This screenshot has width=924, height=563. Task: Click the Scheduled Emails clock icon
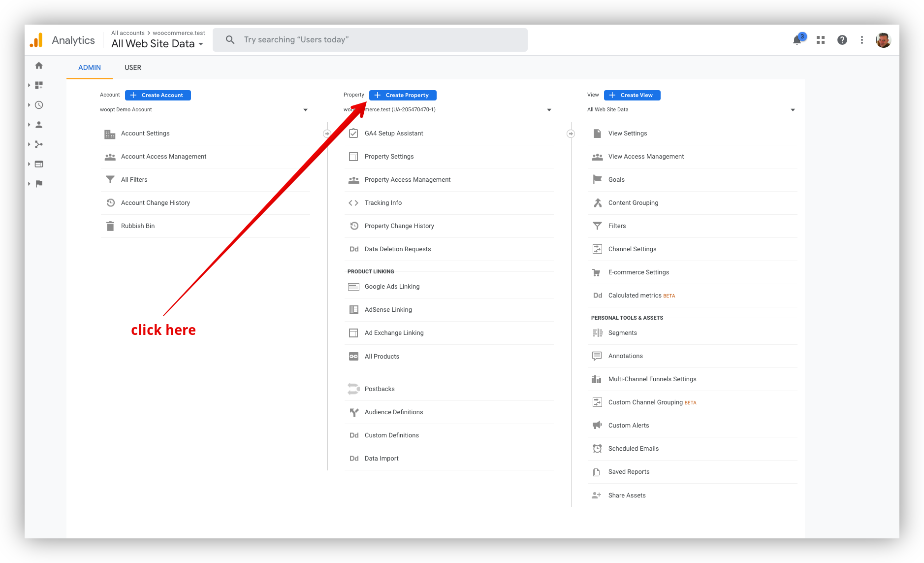click(597, 449)
